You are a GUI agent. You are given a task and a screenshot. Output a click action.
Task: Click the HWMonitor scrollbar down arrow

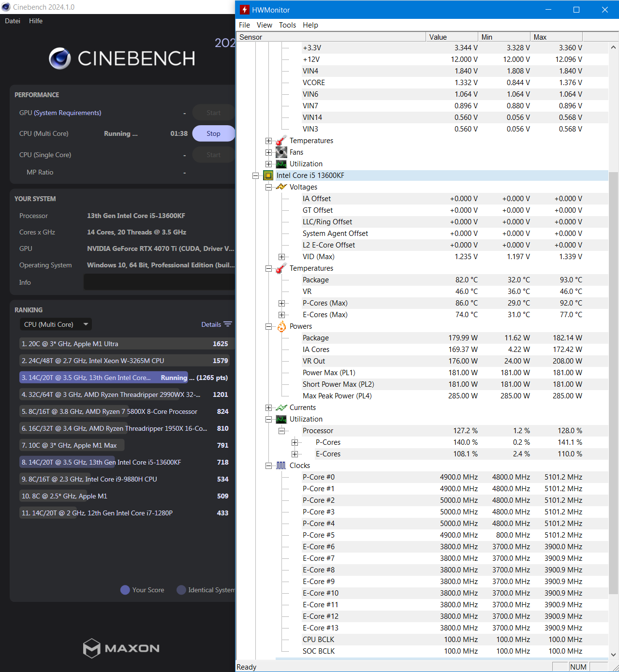coord(613,655)
